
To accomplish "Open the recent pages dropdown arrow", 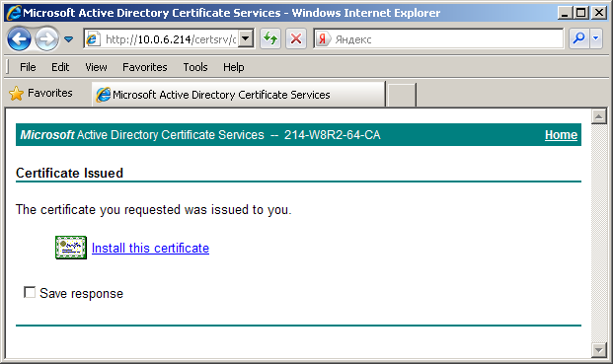I will click(x=69, y=39).
